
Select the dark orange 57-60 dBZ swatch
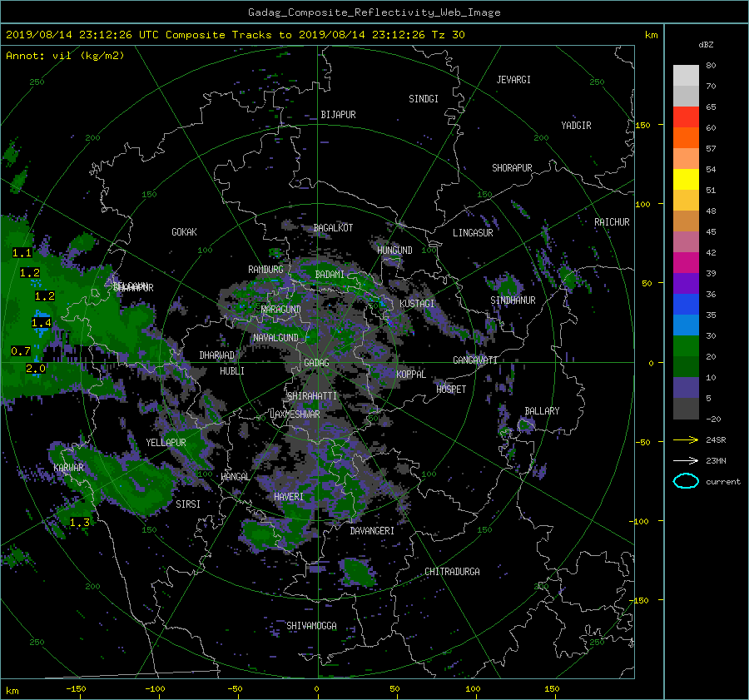click(x=686, y=138)
